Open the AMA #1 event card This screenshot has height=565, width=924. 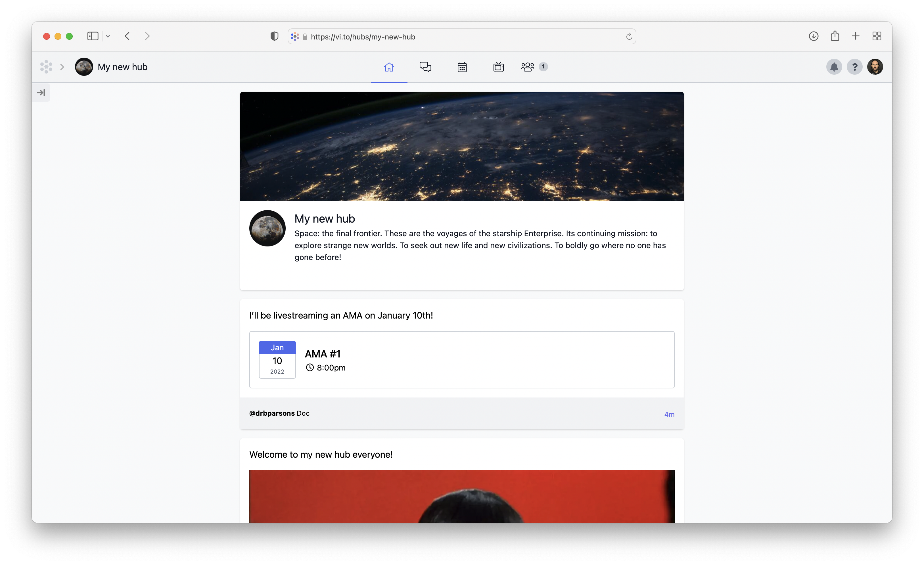(x=461, y=360)
